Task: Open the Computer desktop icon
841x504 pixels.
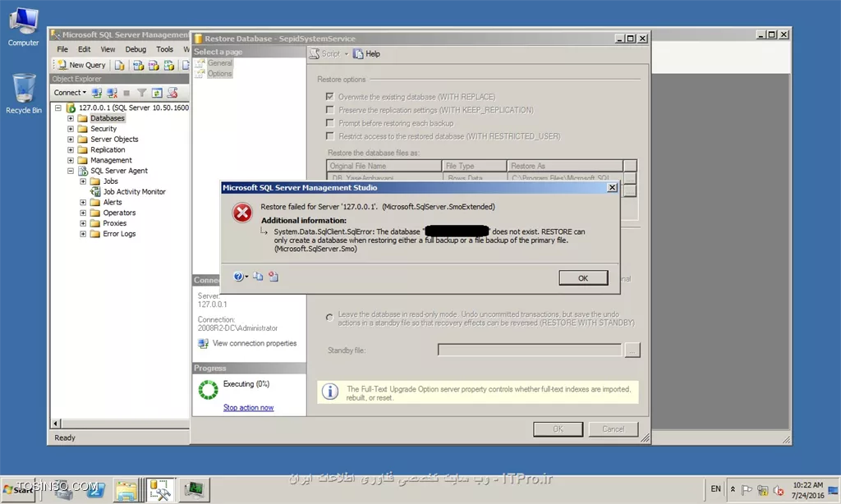Action: click(23, 22)
